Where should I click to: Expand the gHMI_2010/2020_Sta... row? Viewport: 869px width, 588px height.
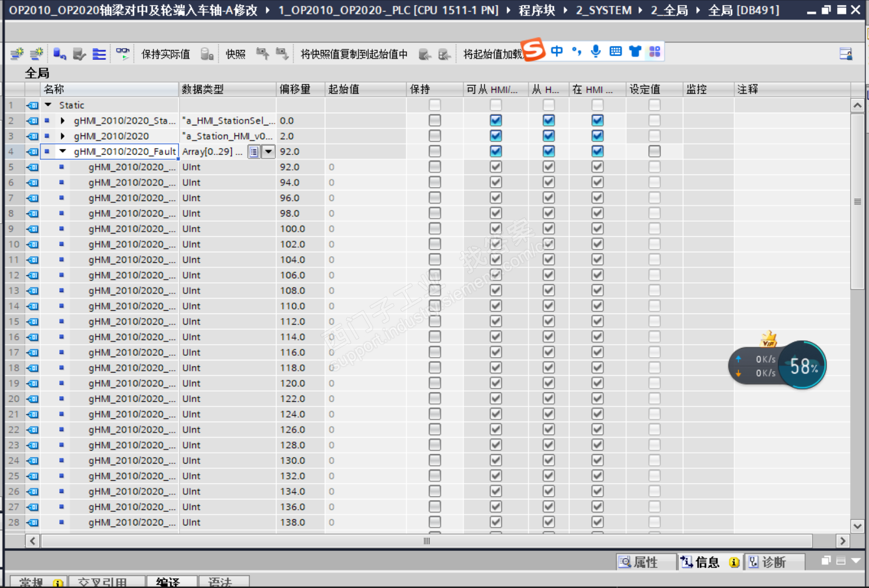pyautogui.click(x=62, y=120)
